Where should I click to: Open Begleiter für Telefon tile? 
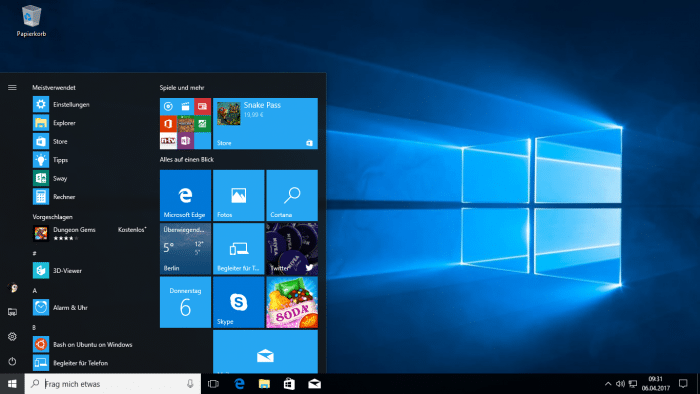click(x=239, y=249)
